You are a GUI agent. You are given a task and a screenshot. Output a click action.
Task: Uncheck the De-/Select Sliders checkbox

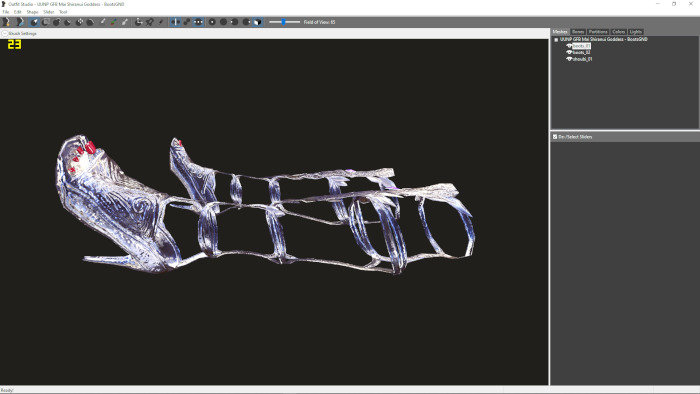pyautogui.click(x=555, y=137)
